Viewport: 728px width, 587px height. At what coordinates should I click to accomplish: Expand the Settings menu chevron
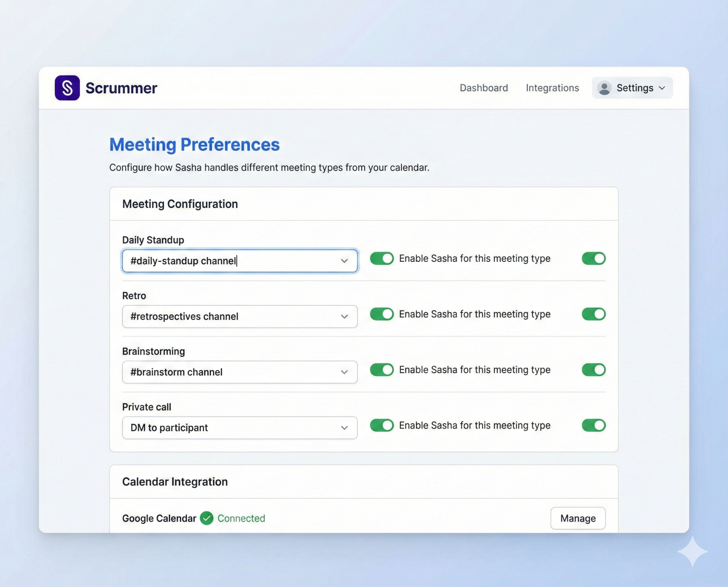662,88
